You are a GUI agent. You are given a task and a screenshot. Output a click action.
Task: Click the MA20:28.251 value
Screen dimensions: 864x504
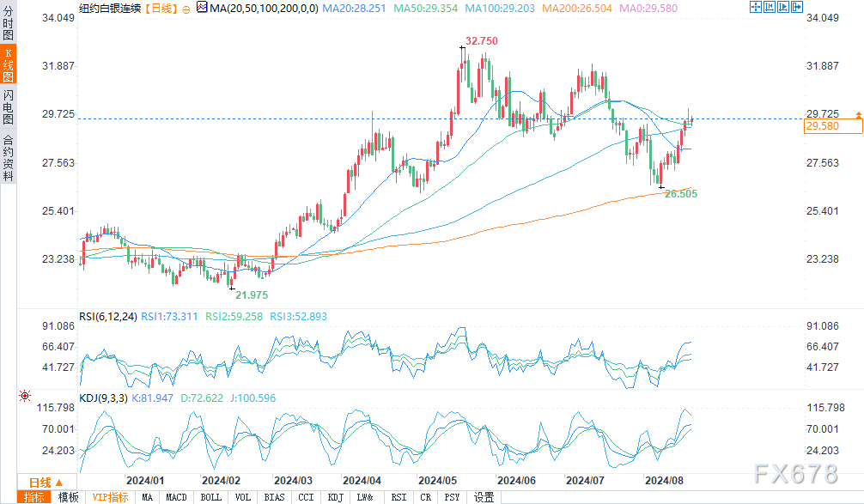(355, 9)
